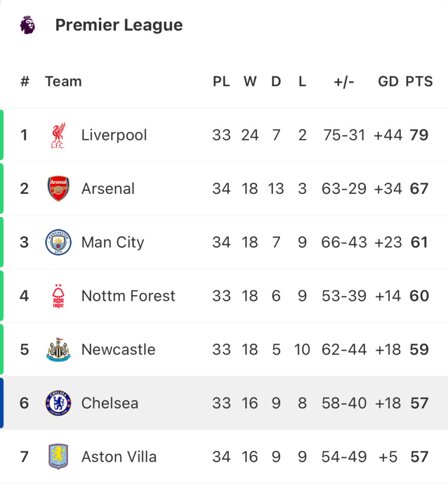Click Liverpool's 79 points value
The height and width of the screenshot is (489, 448).
point(419,135)
